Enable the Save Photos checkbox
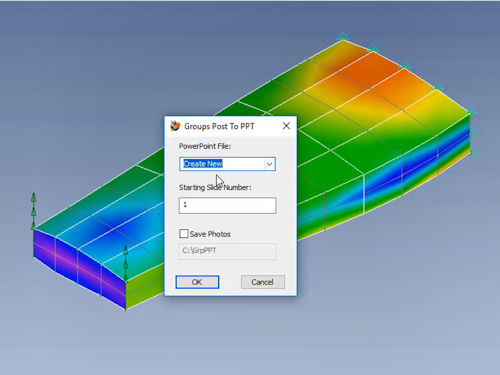500x375 pixels. [183, 234]
